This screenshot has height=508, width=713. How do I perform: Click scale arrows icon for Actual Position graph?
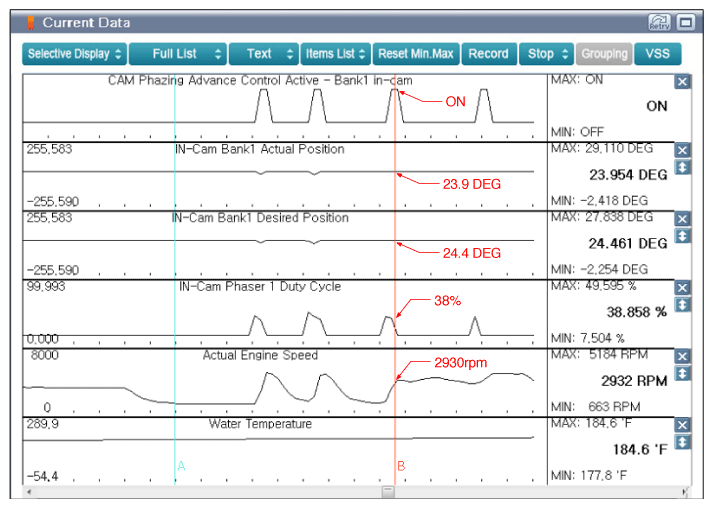click(x=682, y=167)
